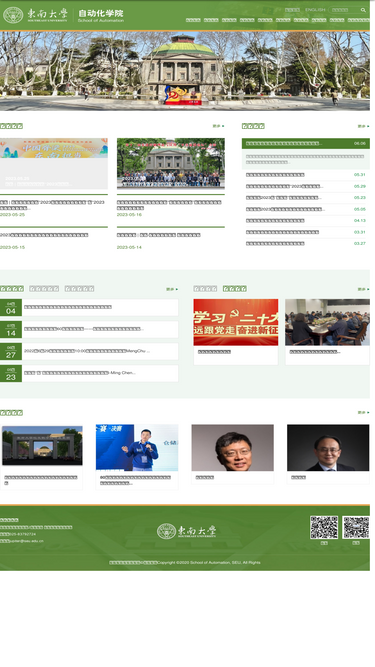The width and height of the screenshot is (375, 667).
Task: Click the Southeast University logo in footer
Action: point(186,531)
